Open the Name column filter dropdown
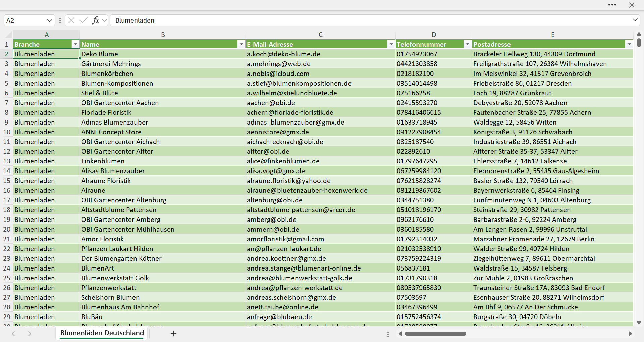644x342 pixels. pyautogui.click(x=241, y=44)
